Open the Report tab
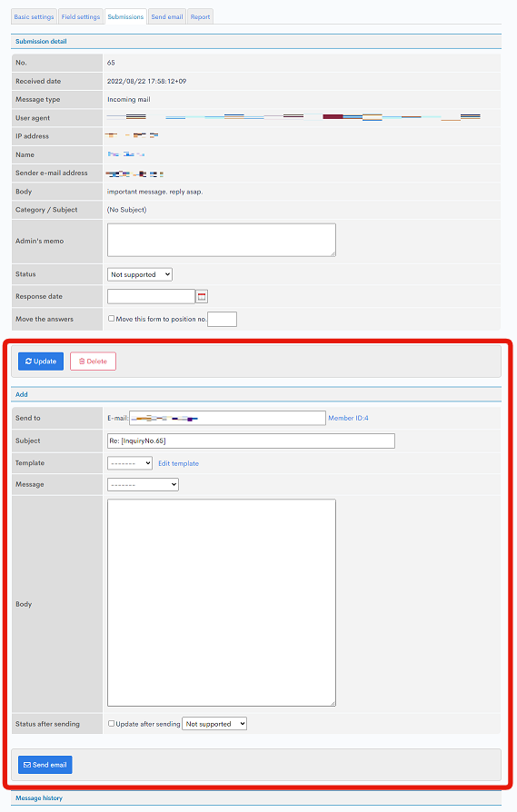Screen dimensions: 517x812 [x=200, y=16]
